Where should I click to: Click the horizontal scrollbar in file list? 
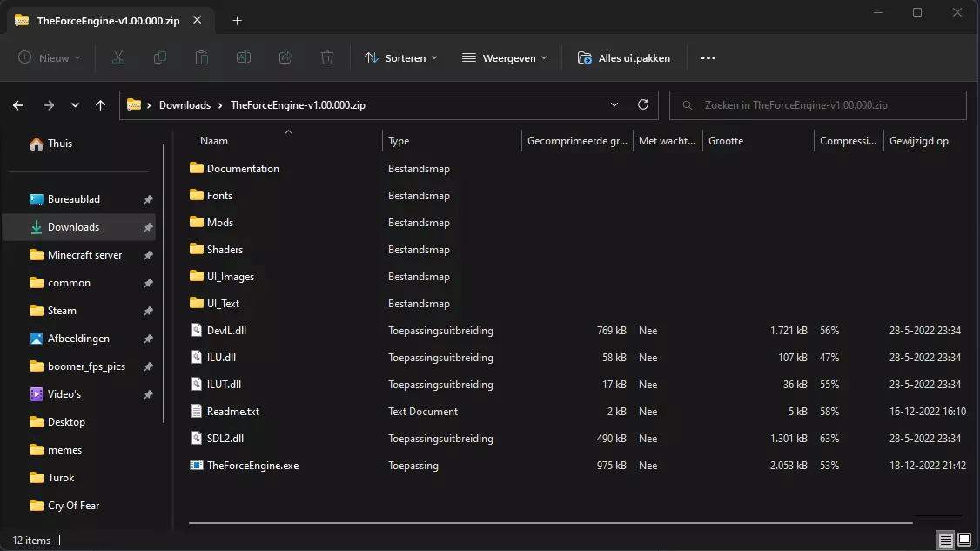point(550,523)
